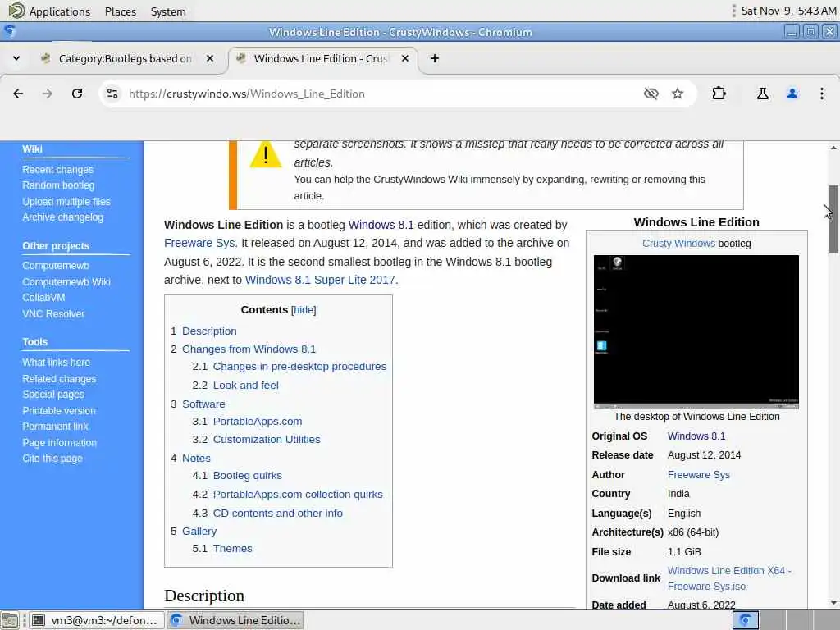Click the show desktop icon in taskbar
840x630 pixels.
tap(10, 620)
